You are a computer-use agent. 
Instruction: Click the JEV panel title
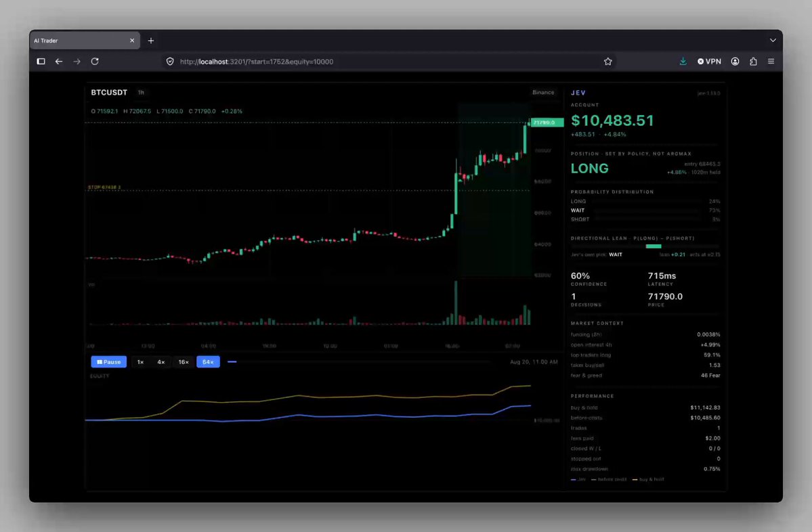(x=578, y=93)
